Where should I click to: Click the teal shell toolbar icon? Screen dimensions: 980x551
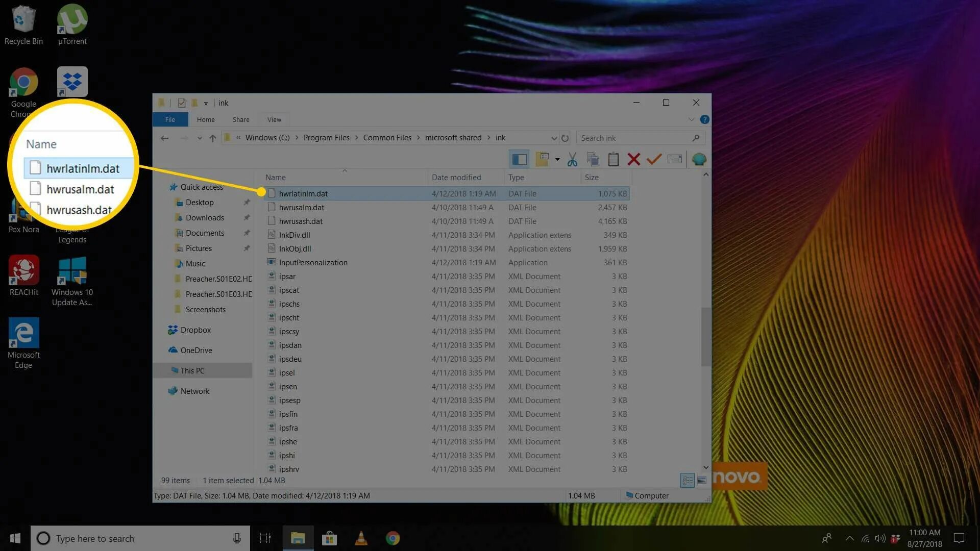point(699,160)
